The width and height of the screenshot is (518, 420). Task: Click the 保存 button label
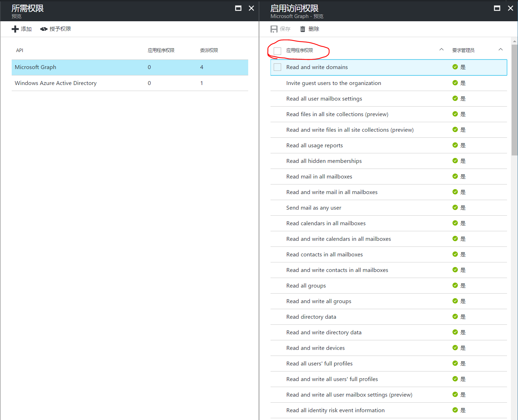tap(285, 29)
